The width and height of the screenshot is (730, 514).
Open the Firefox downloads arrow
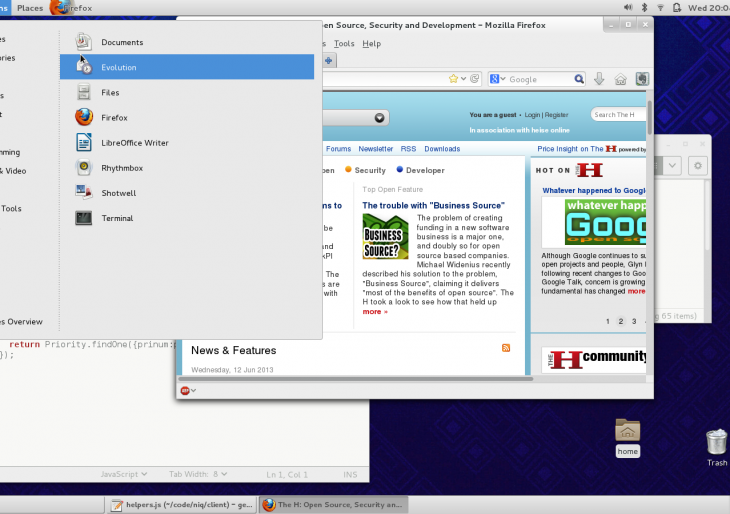[x=599, y=79]
